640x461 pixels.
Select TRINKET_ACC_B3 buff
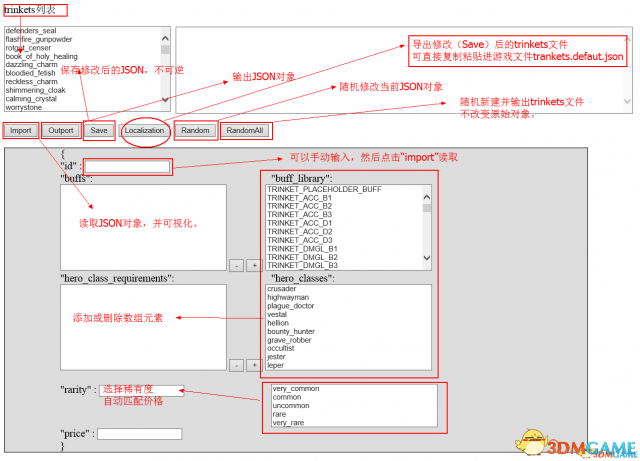point(300,215)
